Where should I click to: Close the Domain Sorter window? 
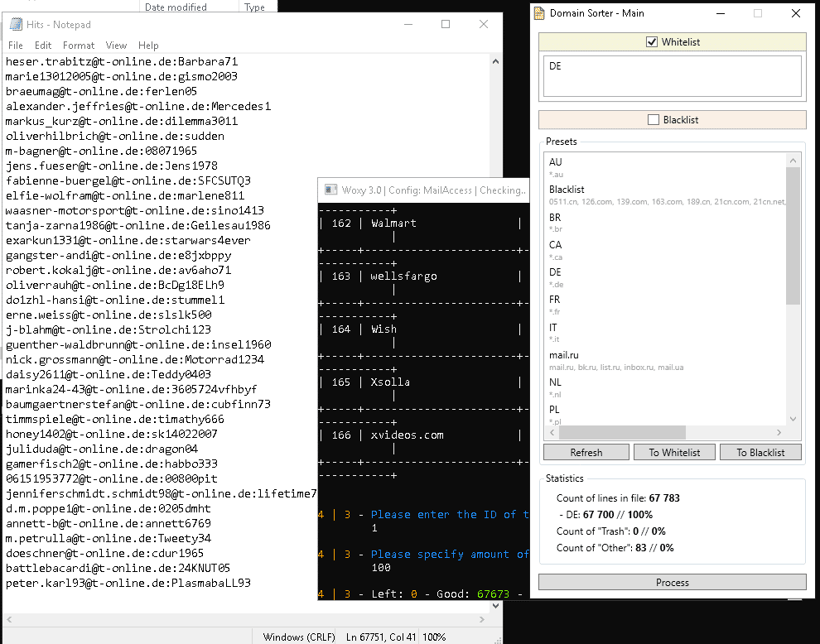click(x=795, y=13)
